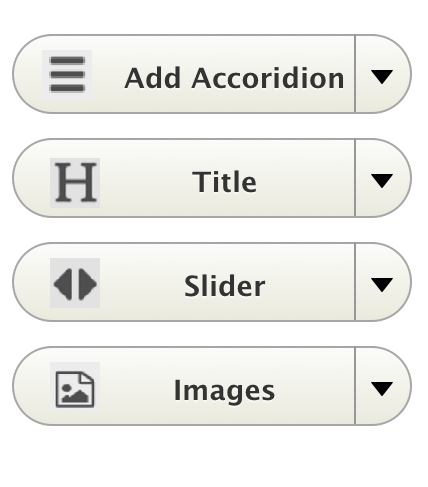Select the Title button text
Image resolution: width=428 pixels, height=487 pixels.
[225, 182]
